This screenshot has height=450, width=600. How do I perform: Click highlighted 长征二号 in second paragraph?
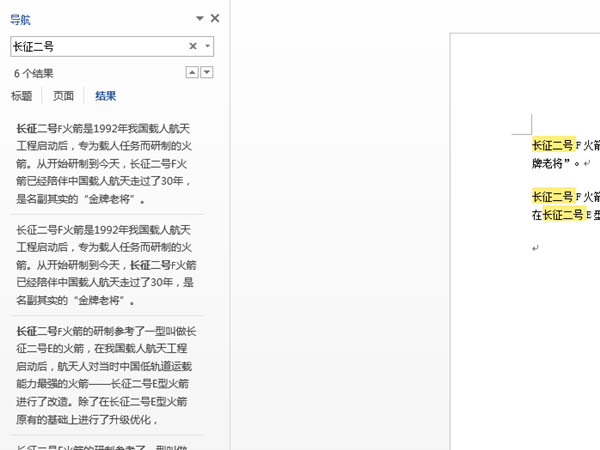point(553,196)
